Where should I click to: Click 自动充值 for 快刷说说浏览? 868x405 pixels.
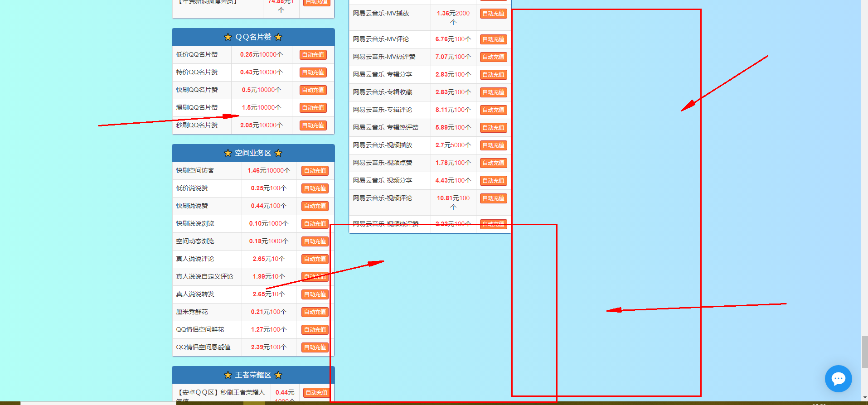(315, 224)
